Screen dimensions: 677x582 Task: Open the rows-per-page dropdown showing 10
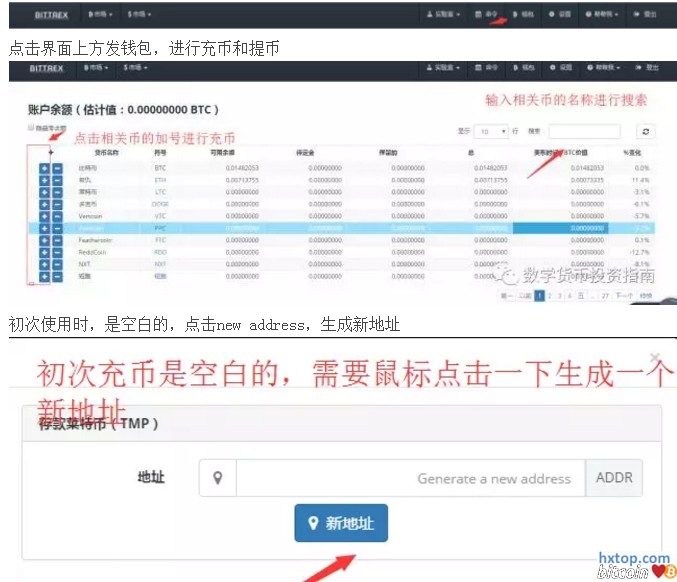[491, 131]
